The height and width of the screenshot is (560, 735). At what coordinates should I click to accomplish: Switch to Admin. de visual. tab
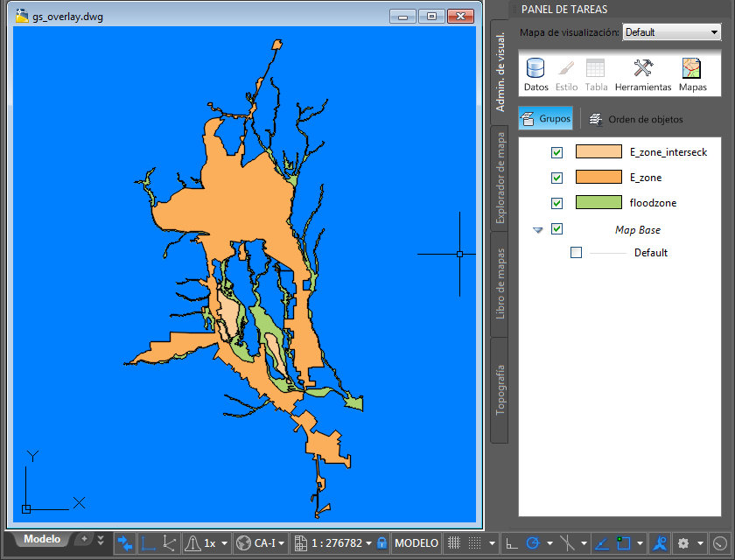tap(500, 72)
